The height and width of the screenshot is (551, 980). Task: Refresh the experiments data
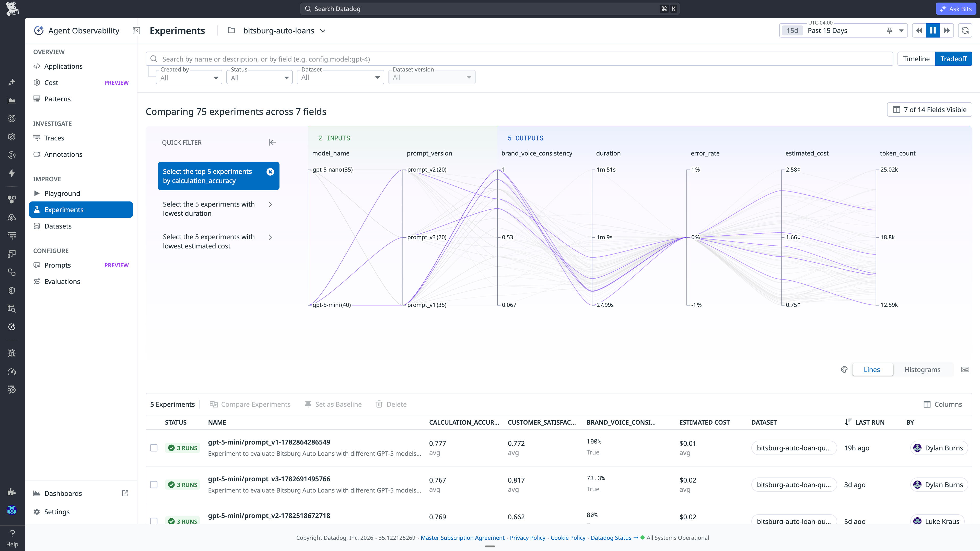coord(965,30)
